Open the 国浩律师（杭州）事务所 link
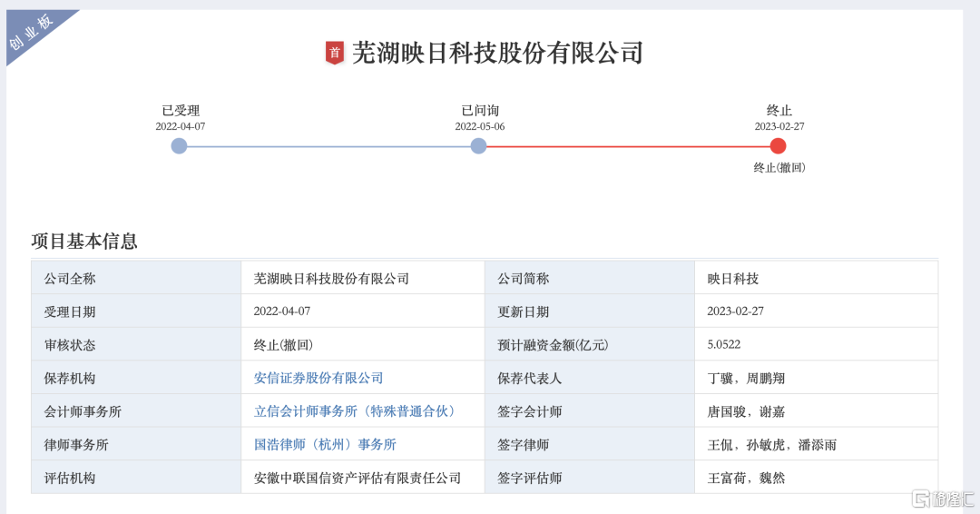Screen dimensions: 980x514 (x=325, y=445)
